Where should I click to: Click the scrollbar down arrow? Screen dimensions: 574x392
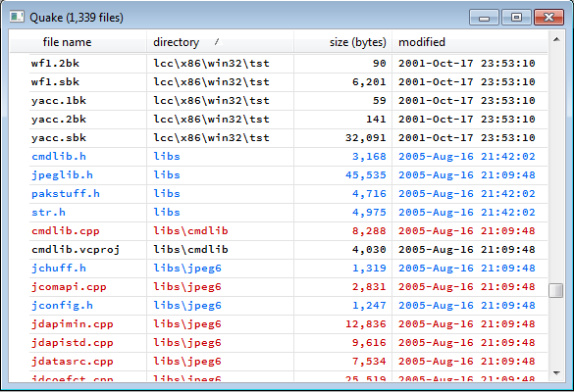coord(556,373)
